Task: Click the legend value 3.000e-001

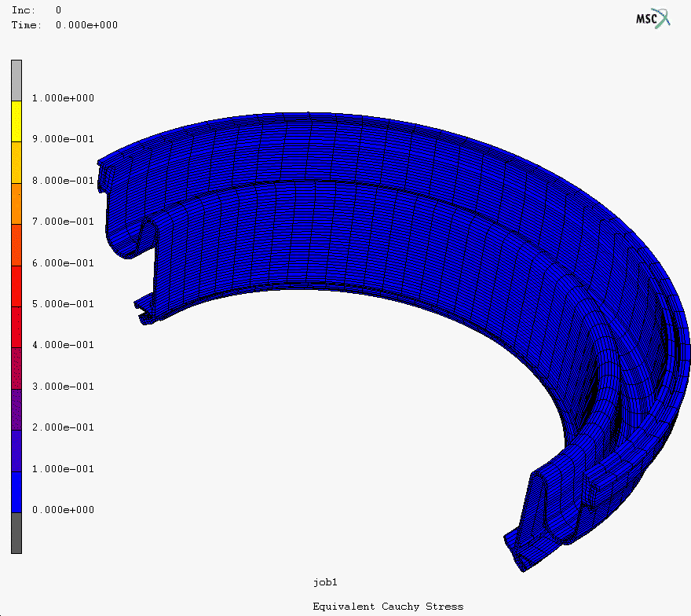Action: click(x=63, y=387)
